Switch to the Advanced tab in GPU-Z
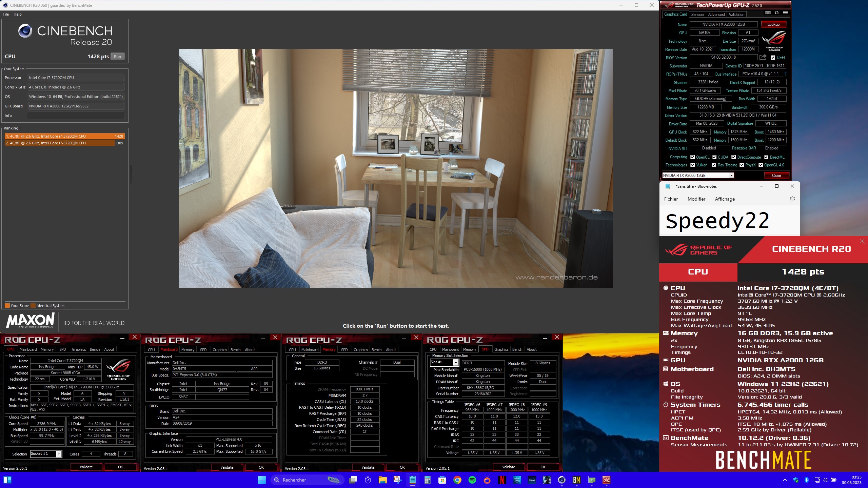 (716, 14)
